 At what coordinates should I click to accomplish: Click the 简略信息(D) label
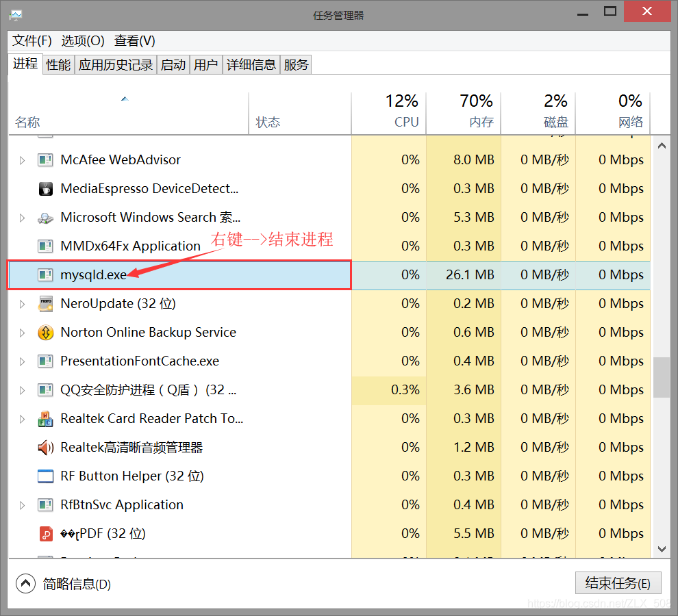[77, 584]
